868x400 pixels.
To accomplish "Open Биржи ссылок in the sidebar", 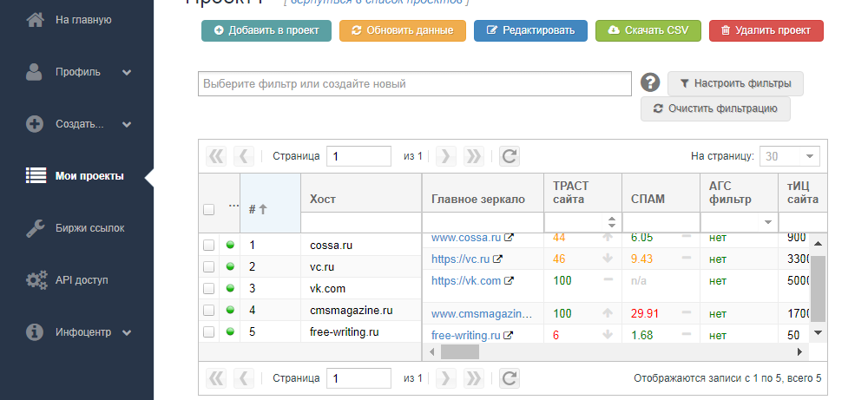I will coord(89,228).
